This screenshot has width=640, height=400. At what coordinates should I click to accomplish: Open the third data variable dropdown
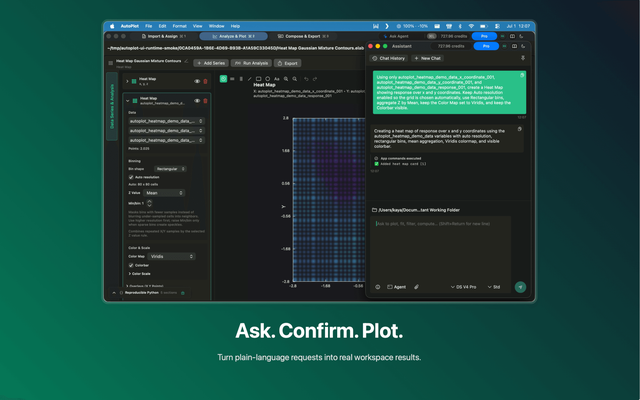click(167, 140)
